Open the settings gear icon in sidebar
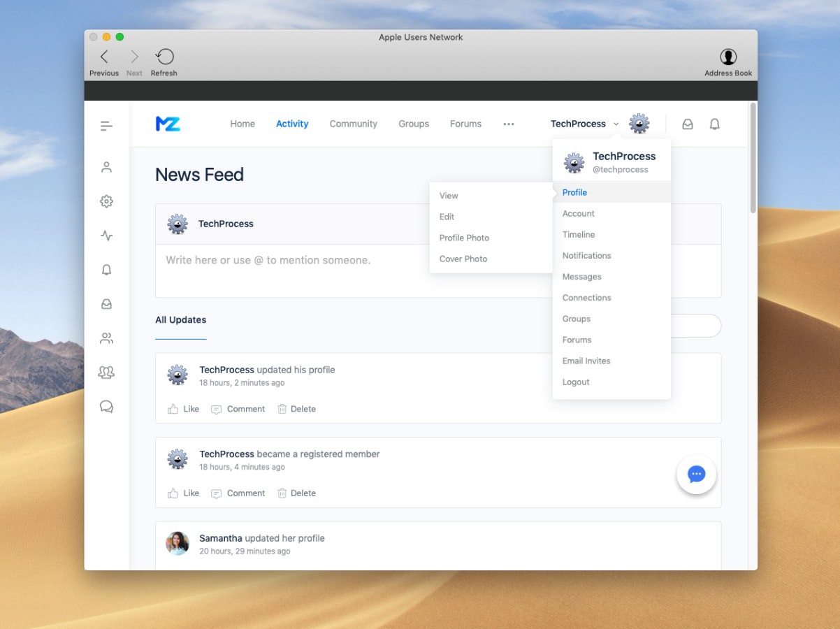This screenshot has height=629, width=840. [106, 201]
